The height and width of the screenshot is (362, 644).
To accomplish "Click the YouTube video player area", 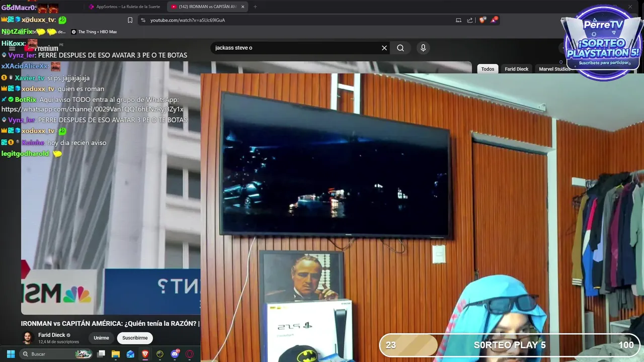I will tap(111, 189).
